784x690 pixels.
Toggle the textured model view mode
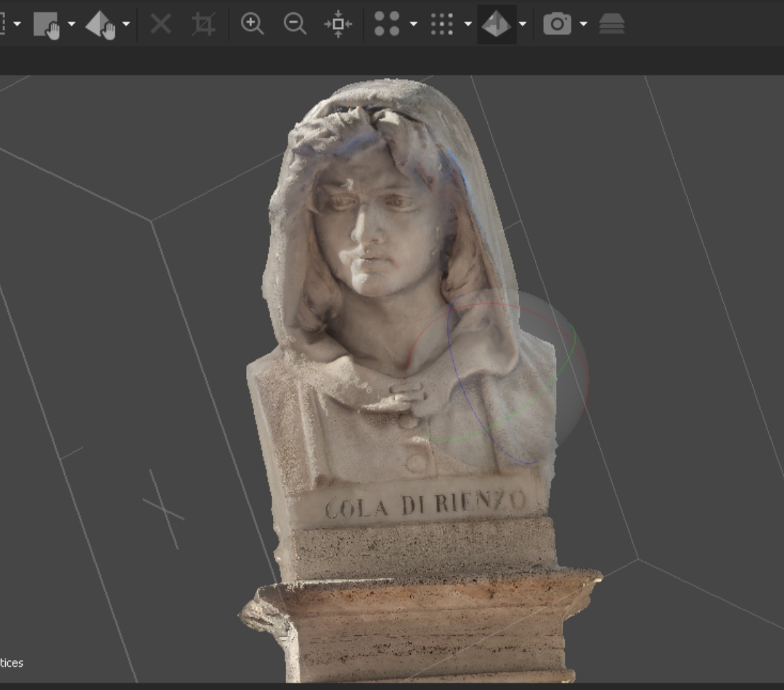click(x=496, y=24)
